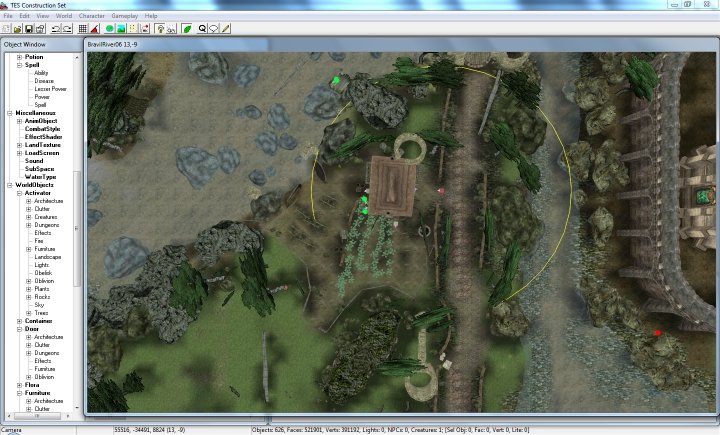
Task: Open the Preferences toolbar icon
Action: [x=40, y=28]
